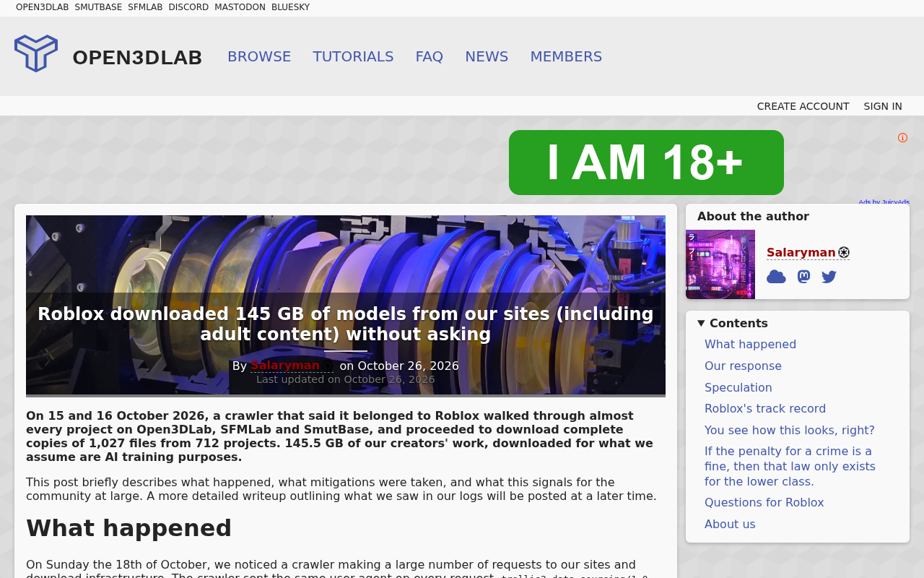Jump to Roblox's track record section
Viewport: 924px width, 578px height.
(x=765, y=409)
